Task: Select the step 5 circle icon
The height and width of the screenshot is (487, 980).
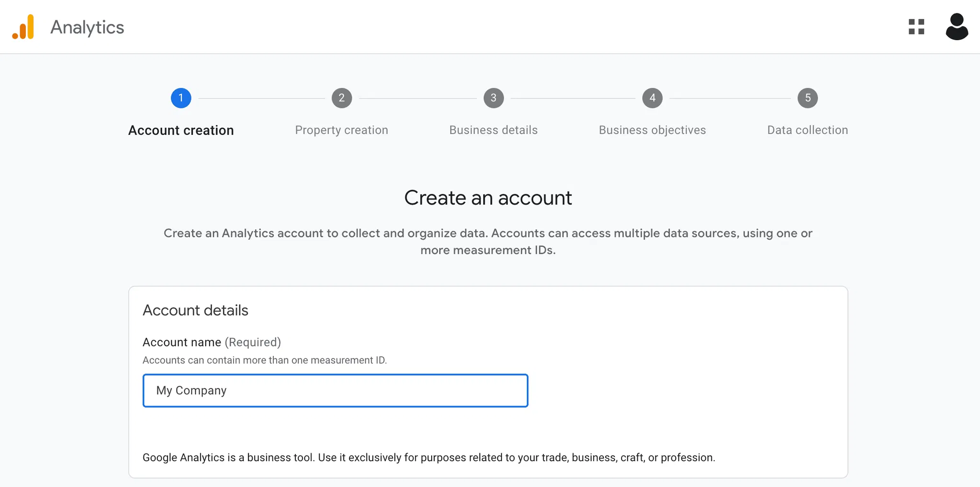Action: pos(807,98)
